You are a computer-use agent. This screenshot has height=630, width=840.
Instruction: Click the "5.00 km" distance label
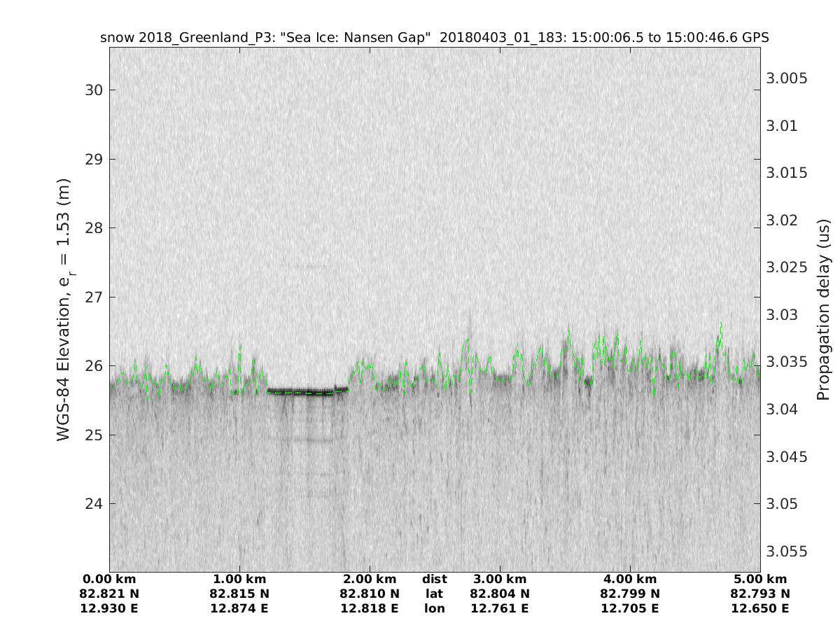[760, 580]
